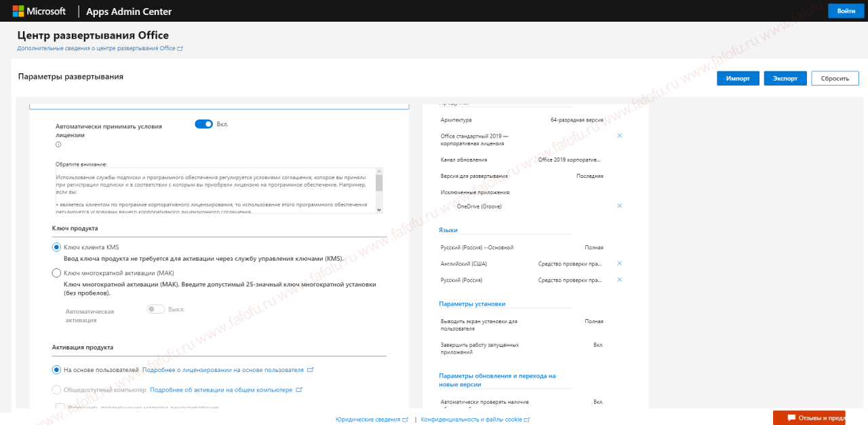Click the license notice text scrollbar
Viewport: 868px width, 425px height.
click(x=379, y=191)
